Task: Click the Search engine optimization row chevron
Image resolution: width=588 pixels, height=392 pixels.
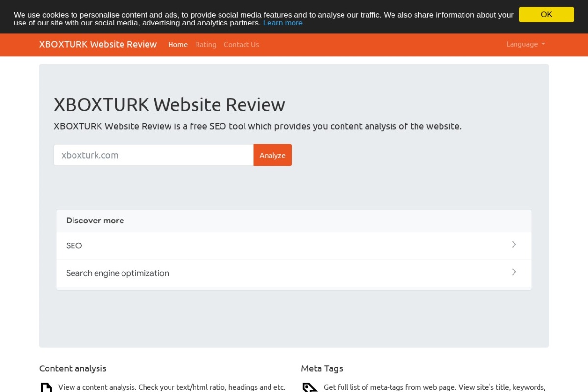Action: [x=514, y=272]
